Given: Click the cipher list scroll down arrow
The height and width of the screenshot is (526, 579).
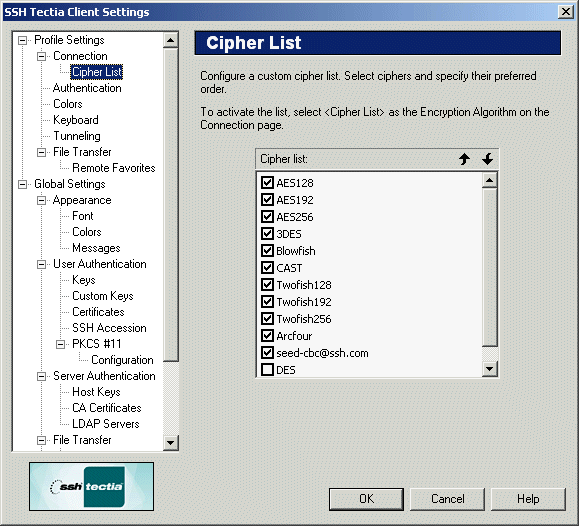Looking at the screenshot, I should click(490, 369).
